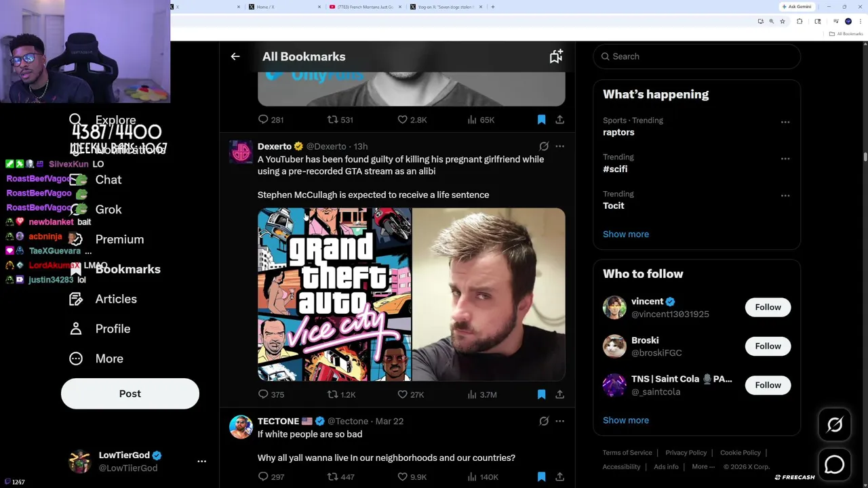The height and width of the screenshot is (488, 868).
Task: Click the X search field
Action: [696, 56]
